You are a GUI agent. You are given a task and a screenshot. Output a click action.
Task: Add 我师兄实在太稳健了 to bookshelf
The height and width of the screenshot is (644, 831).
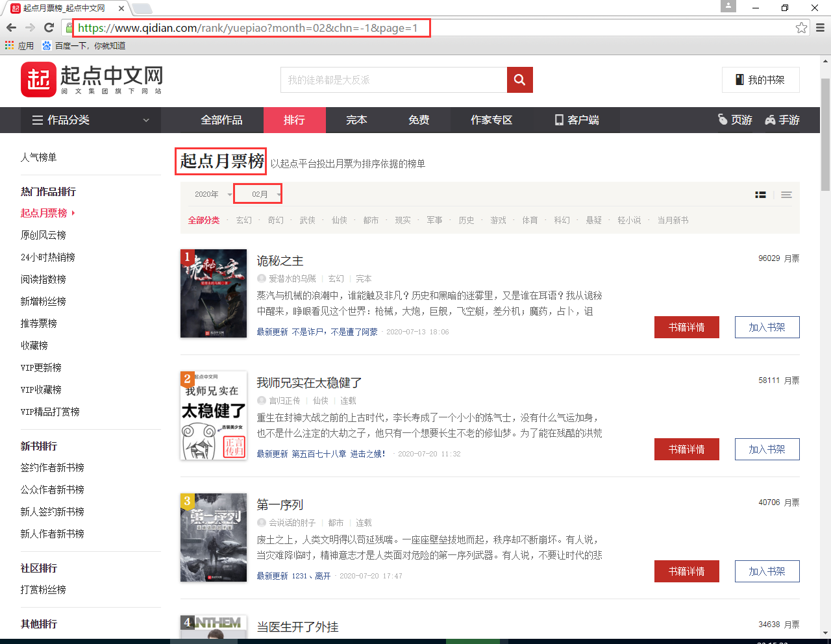[767, 449]
